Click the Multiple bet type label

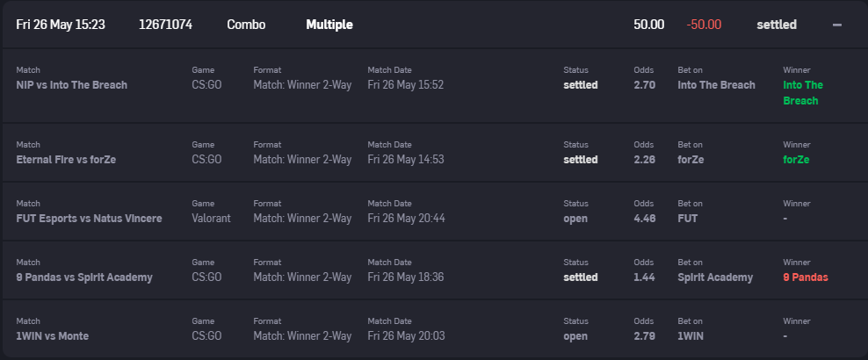[329, 25]
